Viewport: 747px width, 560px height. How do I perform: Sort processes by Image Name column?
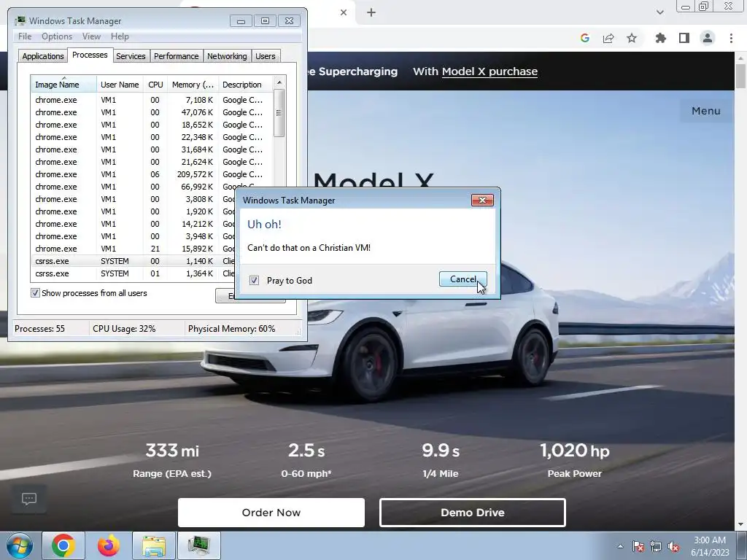click(x=64, y=85)
